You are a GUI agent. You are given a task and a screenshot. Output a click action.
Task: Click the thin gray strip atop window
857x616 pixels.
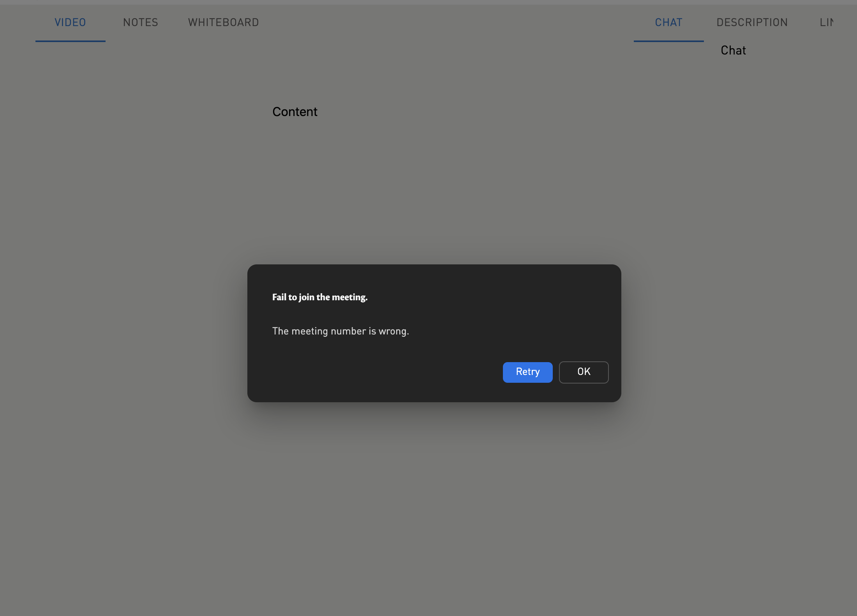(x=428, y=2)
